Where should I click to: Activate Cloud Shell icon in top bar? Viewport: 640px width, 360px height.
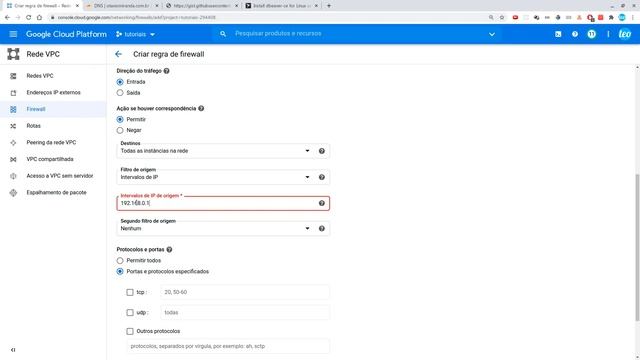point(558,34)
